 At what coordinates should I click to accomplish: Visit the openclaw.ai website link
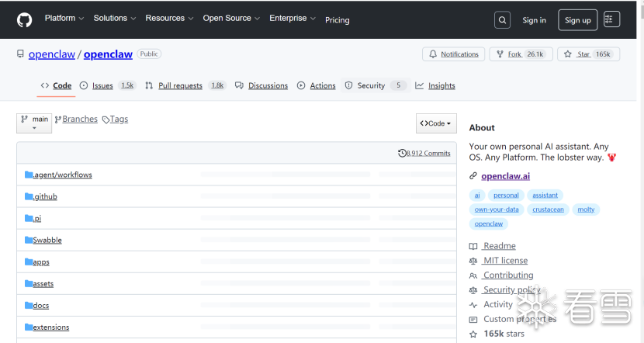point(505,177)
